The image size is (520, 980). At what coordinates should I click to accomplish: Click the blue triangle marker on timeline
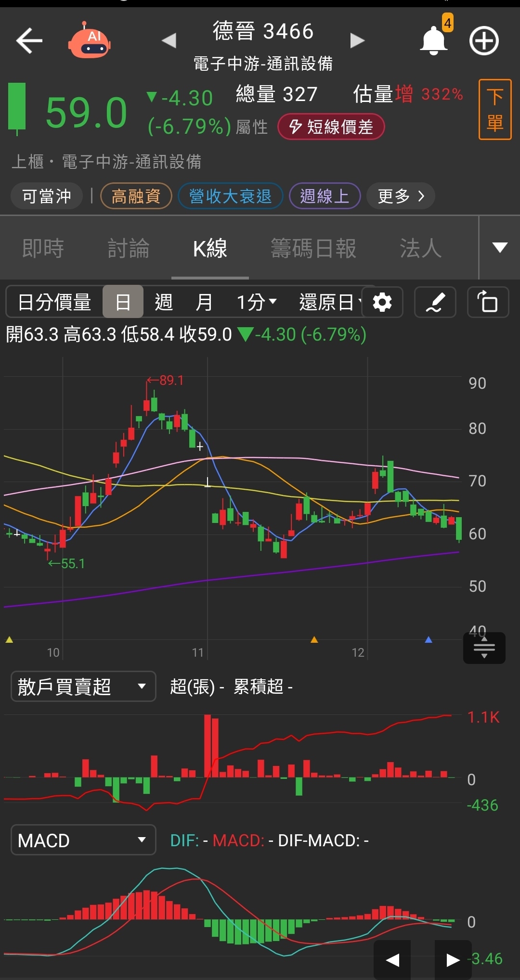429,640
